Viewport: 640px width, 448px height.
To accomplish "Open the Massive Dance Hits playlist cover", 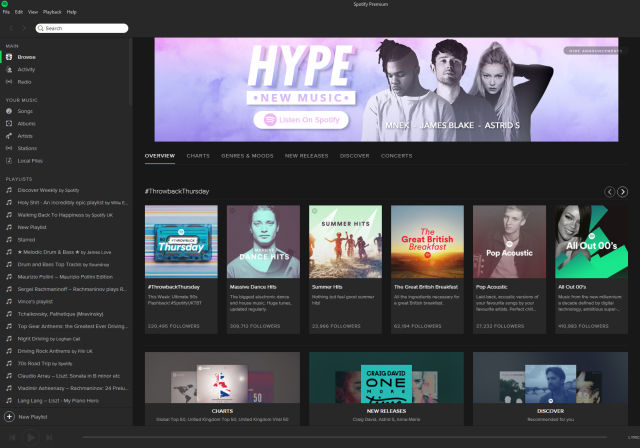I will point(263,242).
